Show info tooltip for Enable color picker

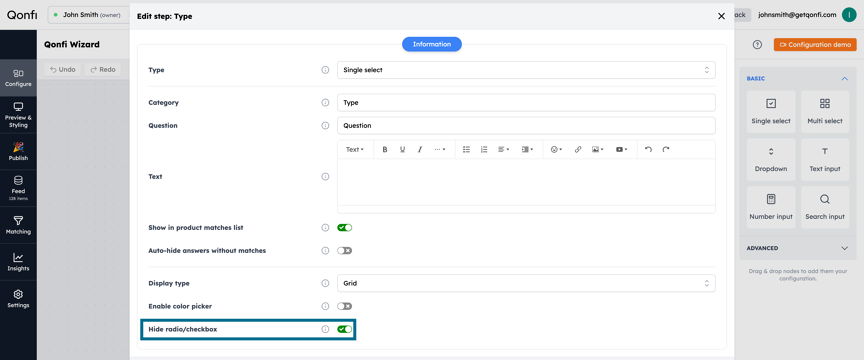(x=325, y=306)
